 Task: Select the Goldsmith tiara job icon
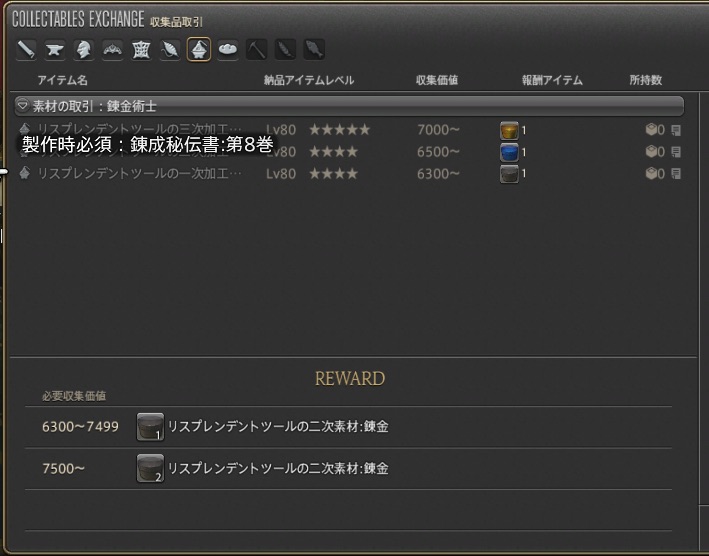(x=113, y=49)
